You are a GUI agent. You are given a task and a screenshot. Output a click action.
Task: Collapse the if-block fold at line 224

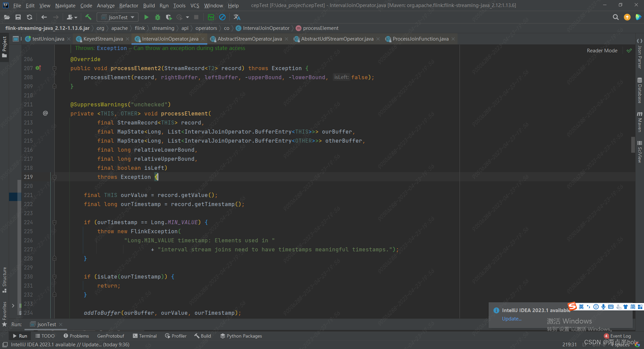tap(54, 222)
